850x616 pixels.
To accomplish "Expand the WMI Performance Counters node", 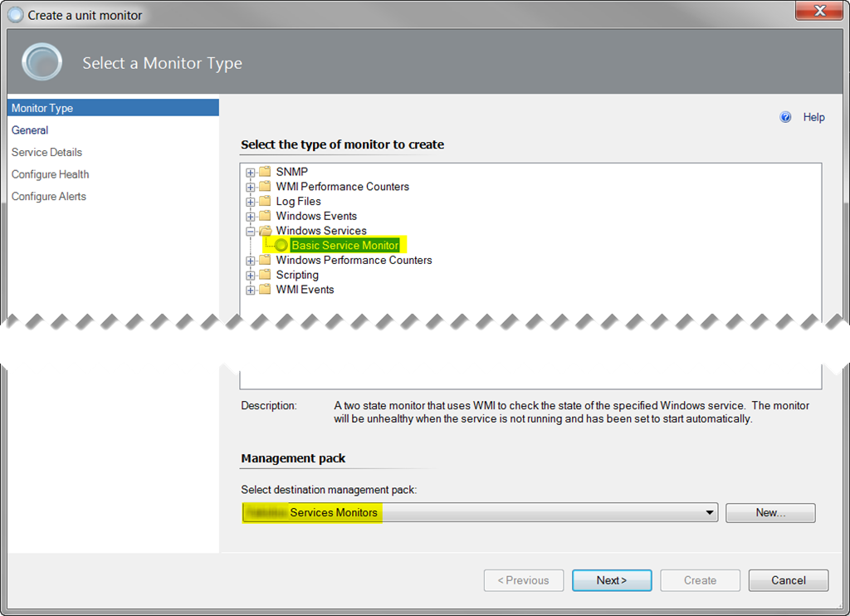I will click(252, 186).
